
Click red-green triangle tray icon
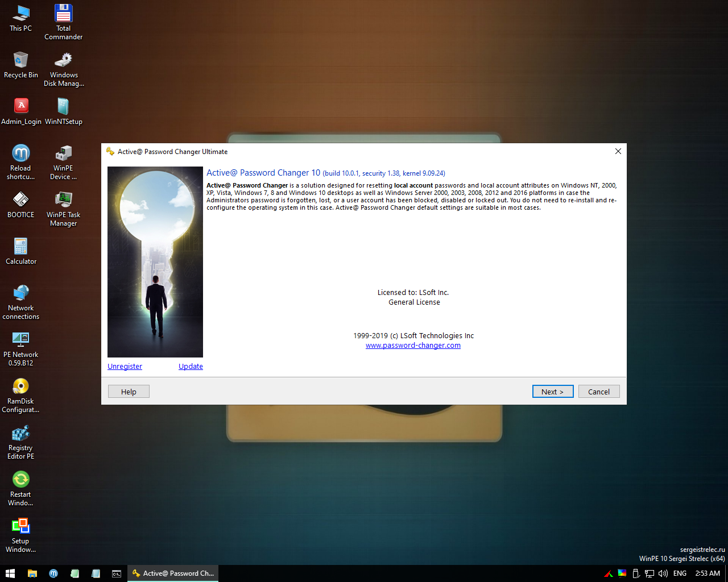point(609,573)
